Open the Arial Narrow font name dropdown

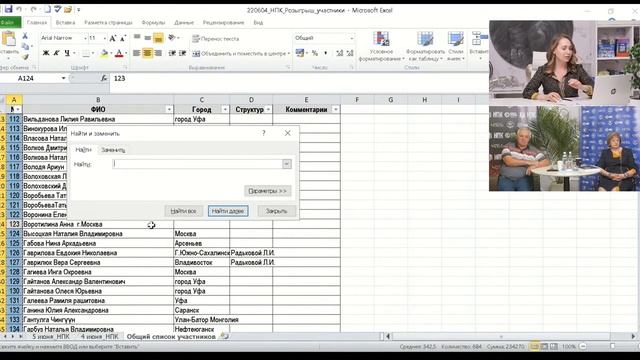[x=85, y=38]
